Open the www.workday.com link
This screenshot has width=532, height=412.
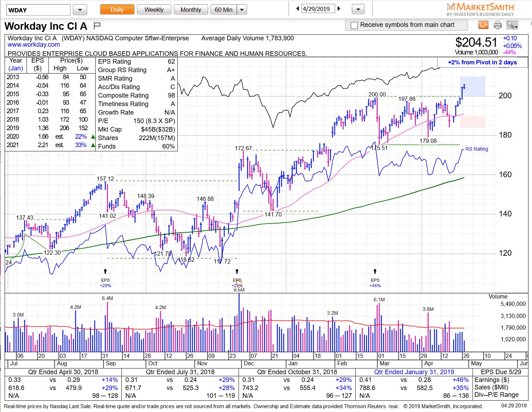click(x=34, y=45)
